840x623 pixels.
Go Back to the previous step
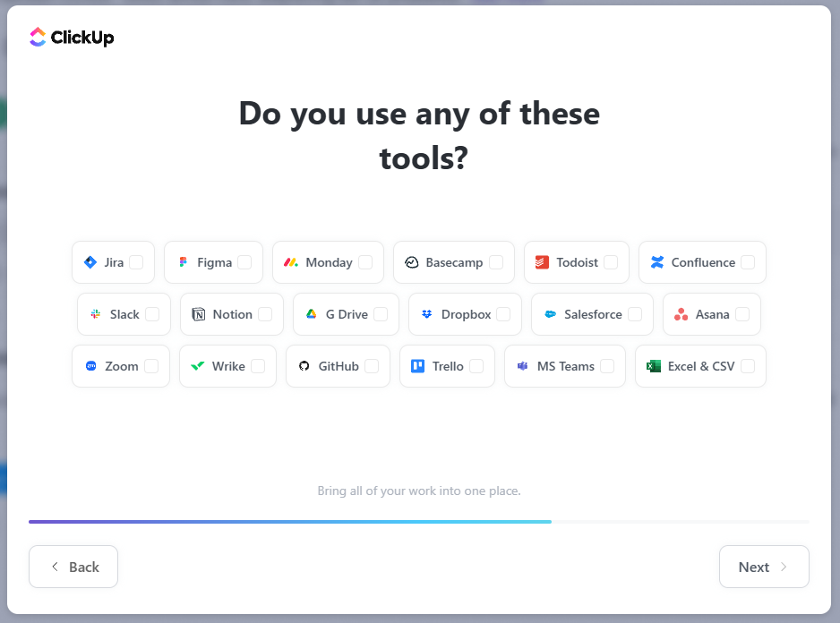tap(73, 567)
